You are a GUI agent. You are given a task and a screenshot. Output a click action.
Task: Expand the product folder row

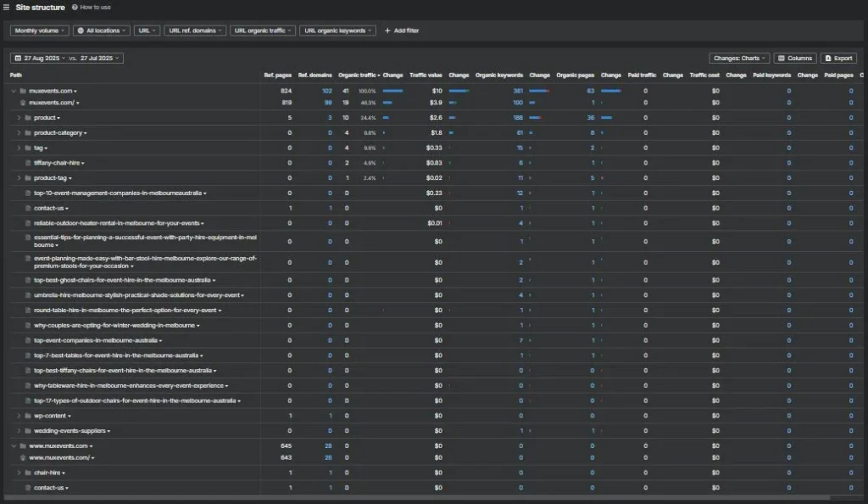pos(19,117)
